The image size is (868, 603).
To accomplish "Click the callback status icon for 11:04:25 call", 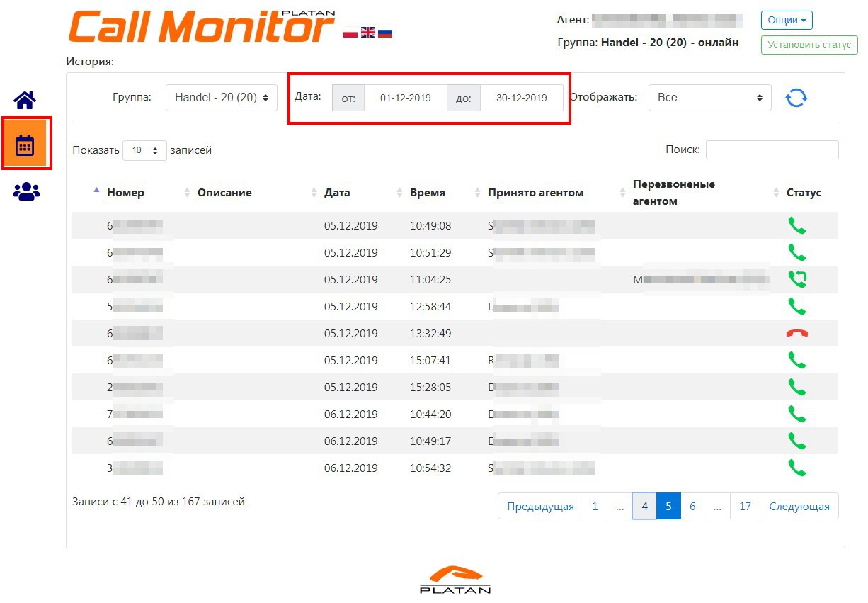I will (797, 280).
